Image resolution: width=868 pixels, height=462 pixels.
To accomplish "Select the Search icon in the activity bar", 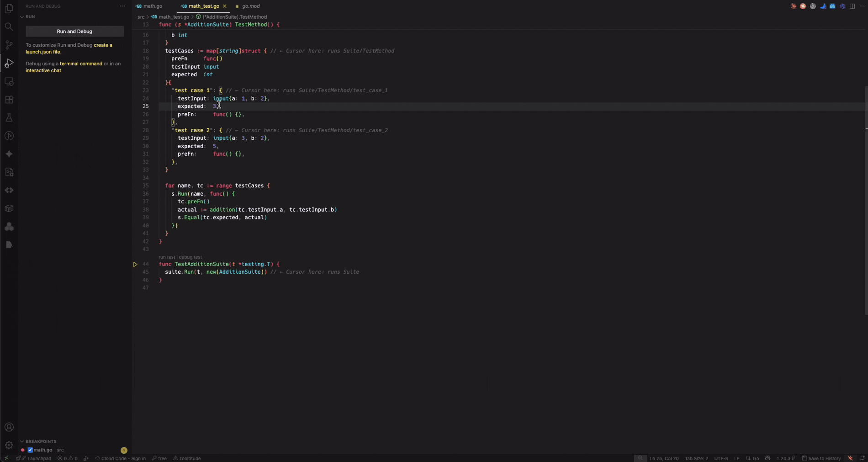I will click(9, 27).
